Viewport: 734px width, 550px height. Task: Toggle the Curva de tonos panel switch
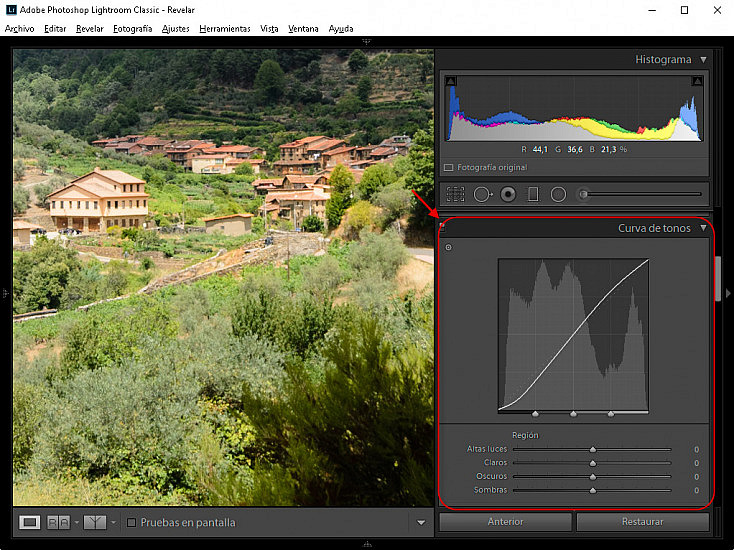442,228
